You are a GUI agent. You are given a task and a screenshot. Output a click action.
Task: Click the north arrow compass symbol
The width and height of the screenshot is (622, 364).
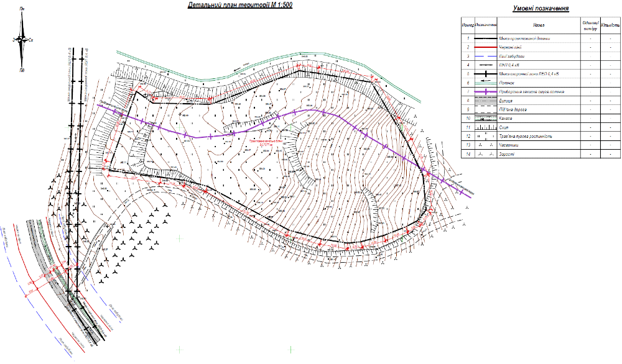click(x=22, y=39)
